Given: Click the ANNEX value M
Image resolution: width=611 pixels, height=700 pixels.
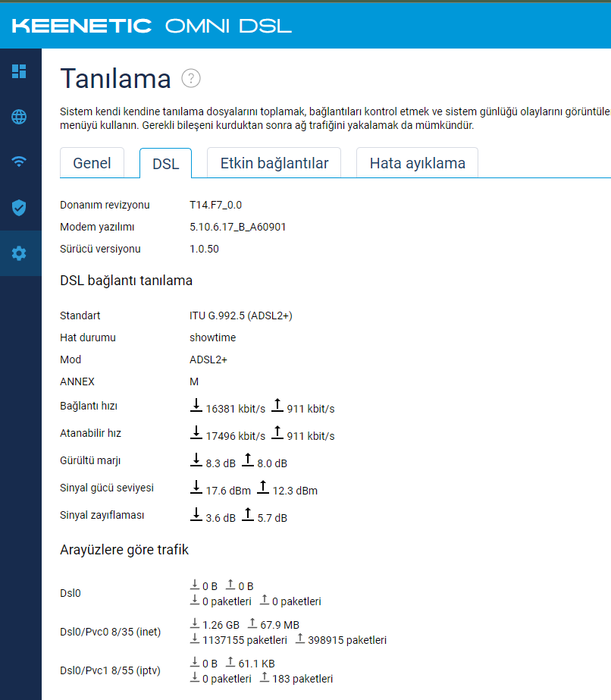Looking at the screenshot, I should [194, 381].
